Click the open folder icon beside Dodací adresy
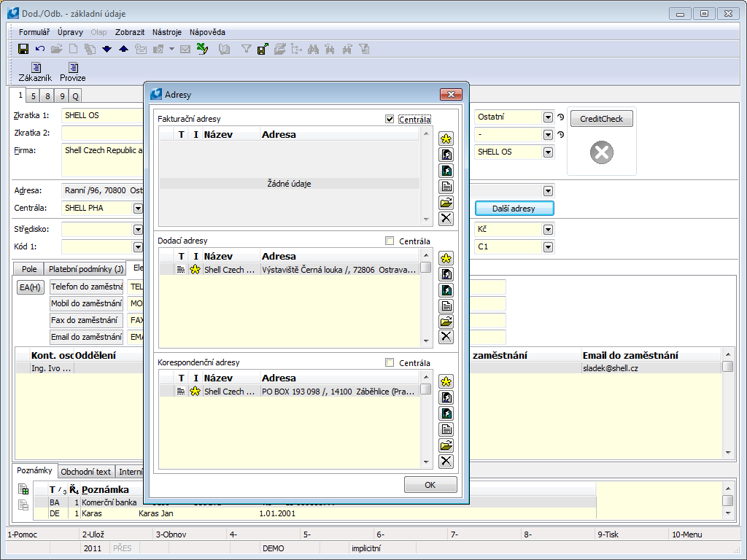 [x=446, y=322]
